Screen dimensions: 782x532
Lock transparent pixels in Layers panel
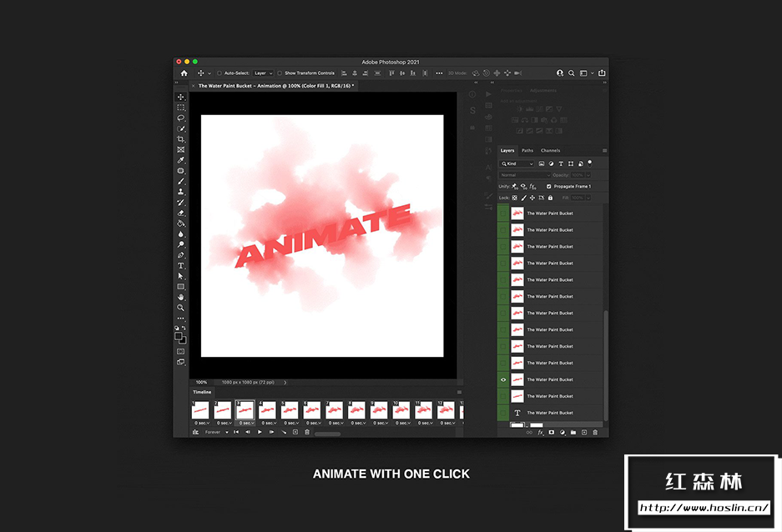pyautogui.click(x=515, y=198)
